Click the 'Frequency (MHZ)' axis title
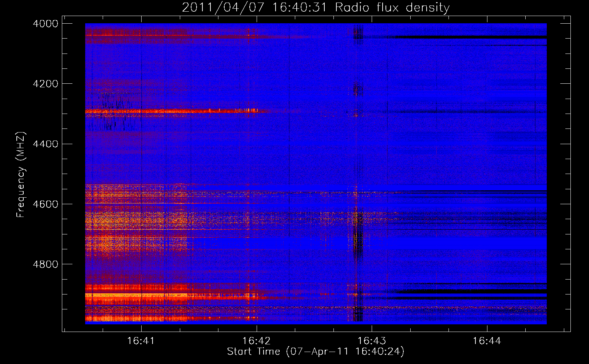Viewport: 589px width, 364px height. coord(21,175)
